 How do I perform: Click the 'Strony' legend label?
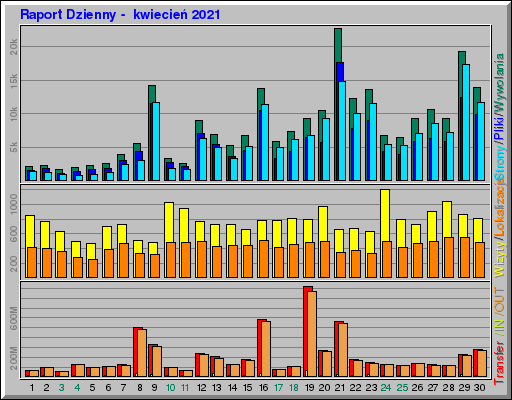500,163
